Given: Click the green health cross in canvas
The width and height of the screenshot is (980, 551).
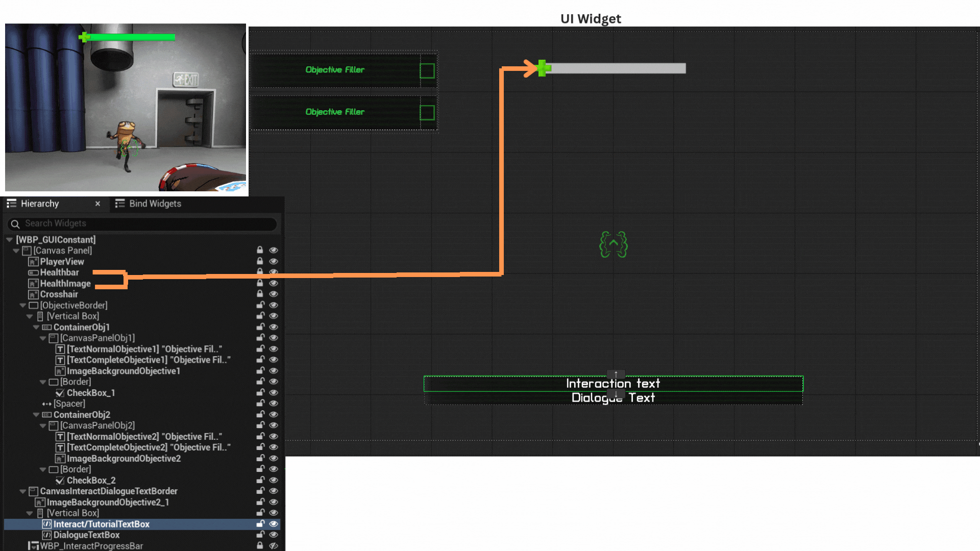Looking at the screenshot, I should pyautogui.click(x=543, y=68).
